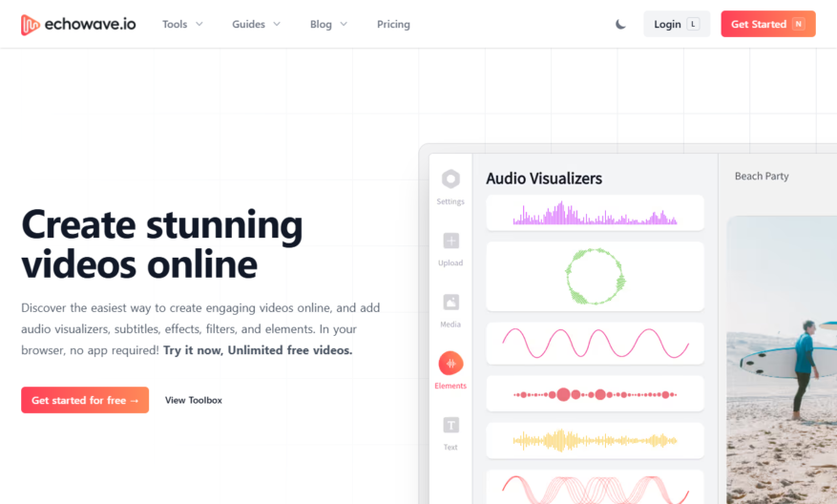Select the red dotted bubble visualizer
Viewport: 837px width, 504px height.
pos(596,393)
